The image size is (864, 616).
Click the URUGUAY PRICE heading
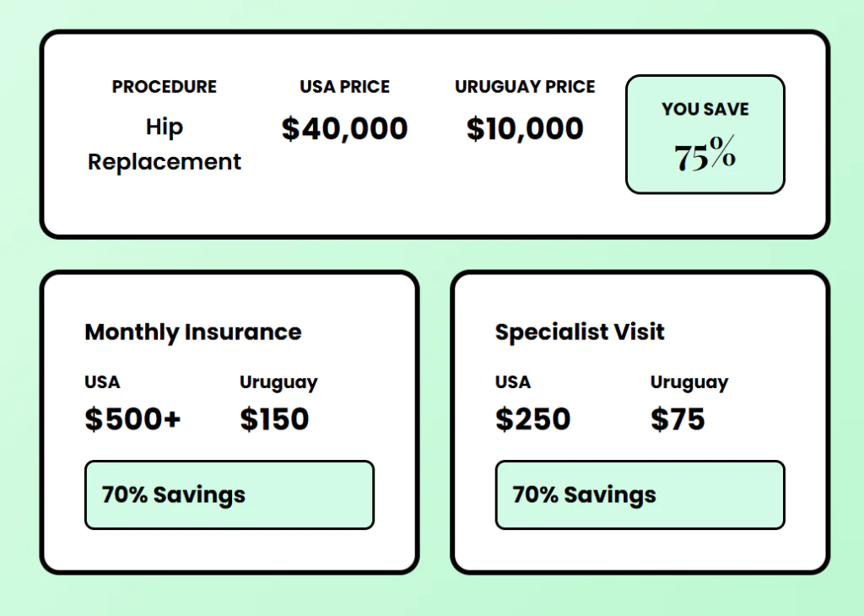[525, 87]
